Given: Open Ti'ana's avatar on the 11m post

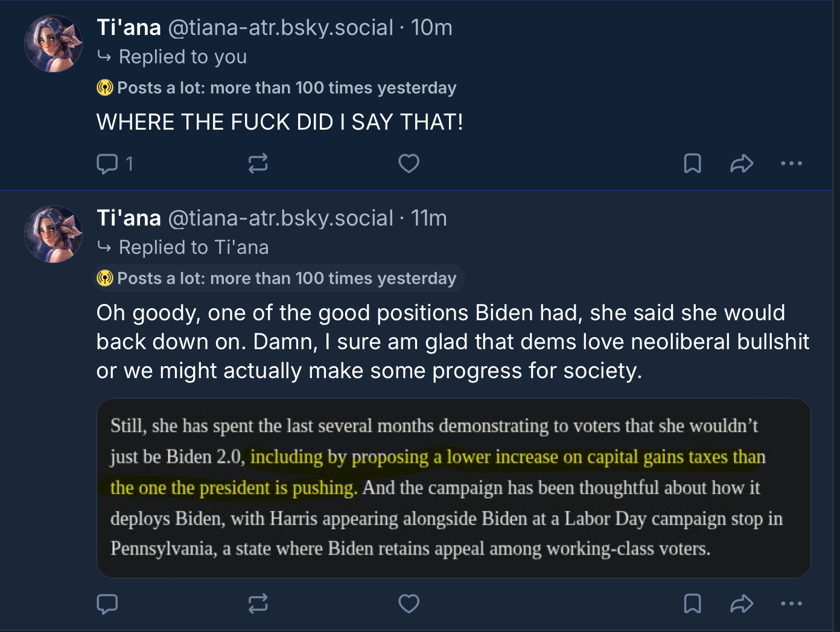Looking at the screenshot, I should 53,234.
